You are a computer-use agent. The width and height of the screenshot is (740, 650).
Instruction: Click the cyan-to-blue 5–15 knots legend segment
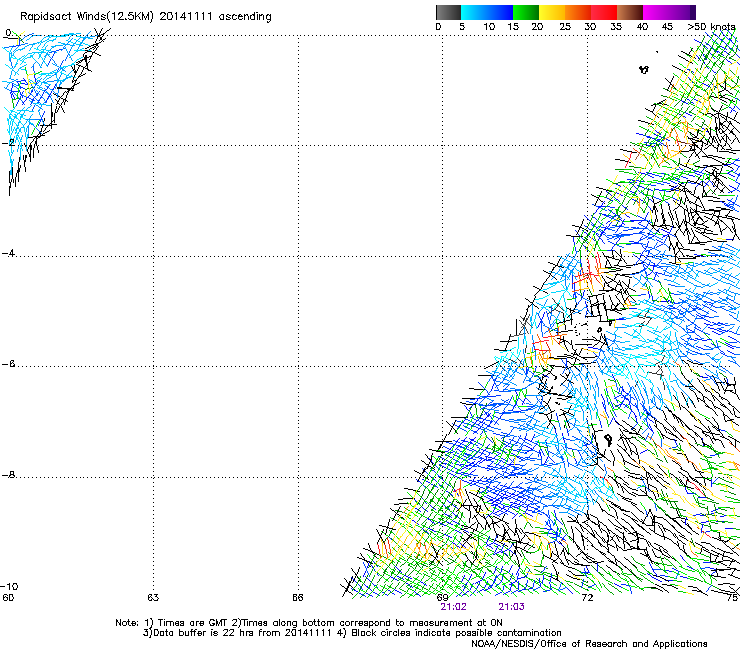(487, 12)
